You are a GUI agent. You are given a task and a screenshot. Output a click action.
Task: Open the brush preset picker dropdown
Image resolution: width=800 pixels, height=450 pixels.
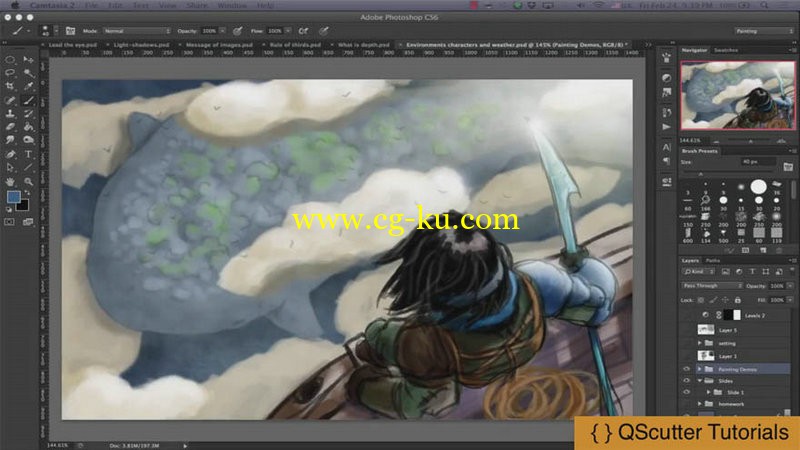[x=56, y=31]
